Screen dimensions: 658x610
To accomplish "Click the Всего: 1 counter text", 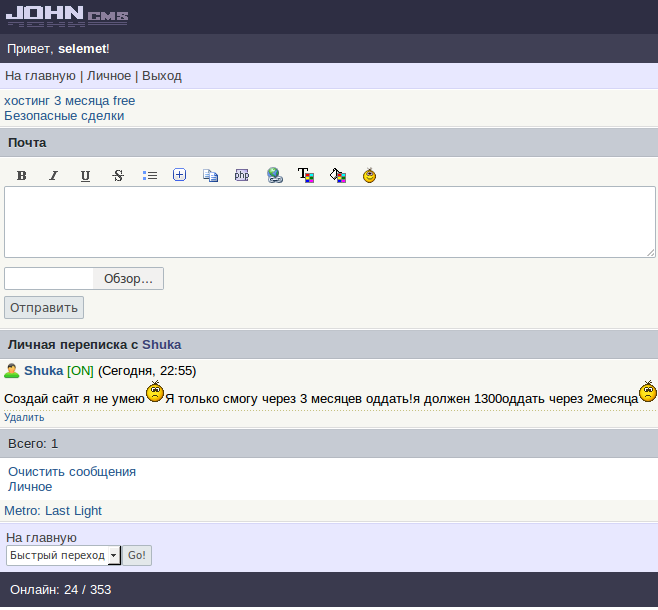I will click(x=33, y=443).
